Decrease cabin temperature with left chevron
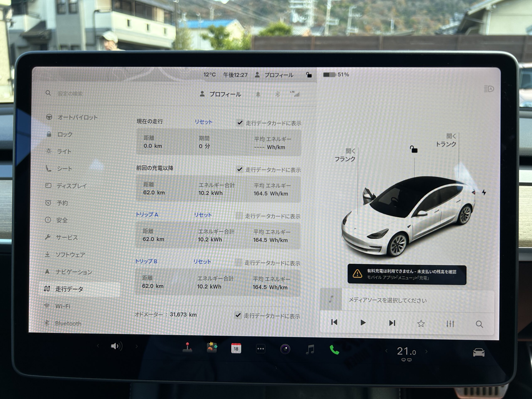 click(386, 351)
